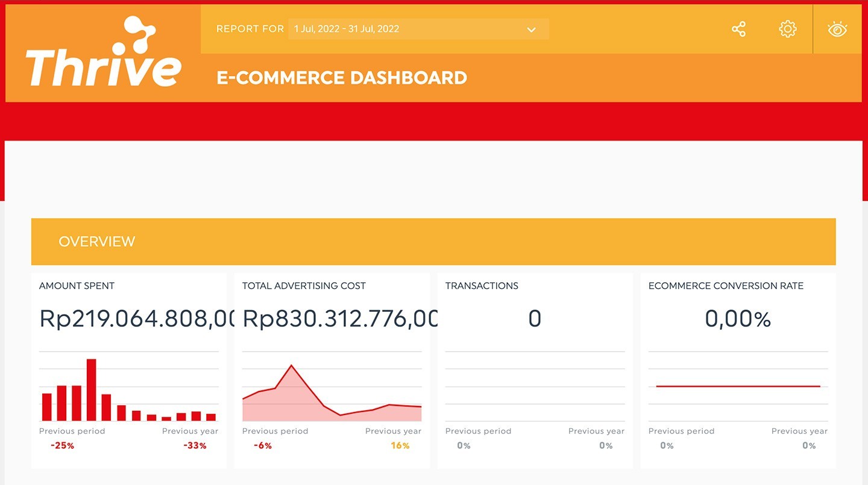
Task: Open the settings gear icon
Action: 787,29
